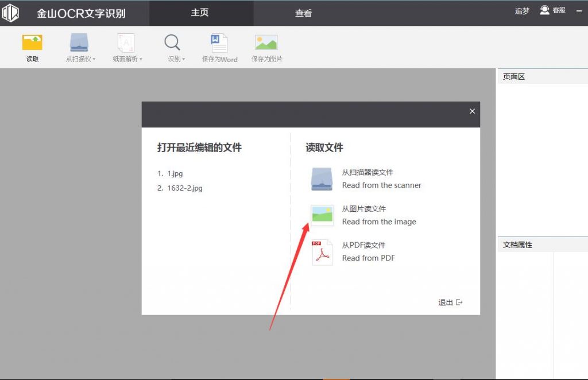Switch to the 查看 tab
Viewport: 588px width, 380px height.
[303, 13]
